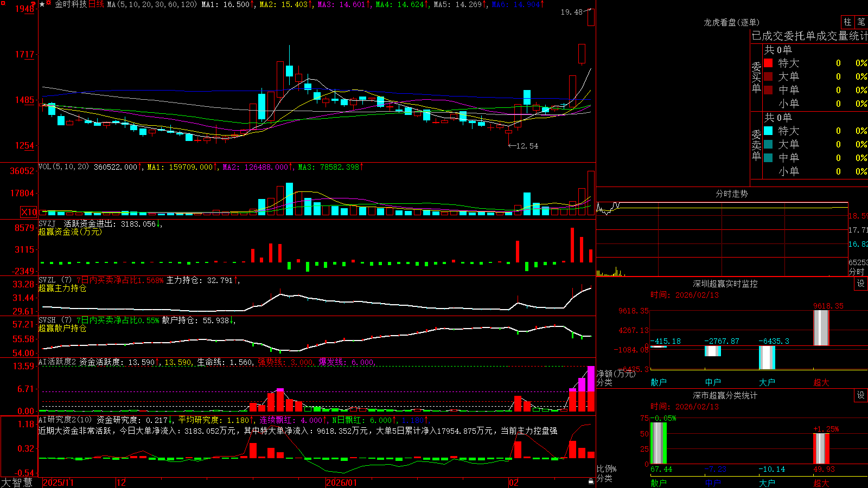Click the 活跃资金进出: 3183.056 value
Viewport: 868px width, 488px height.
[x=110, y=223]
